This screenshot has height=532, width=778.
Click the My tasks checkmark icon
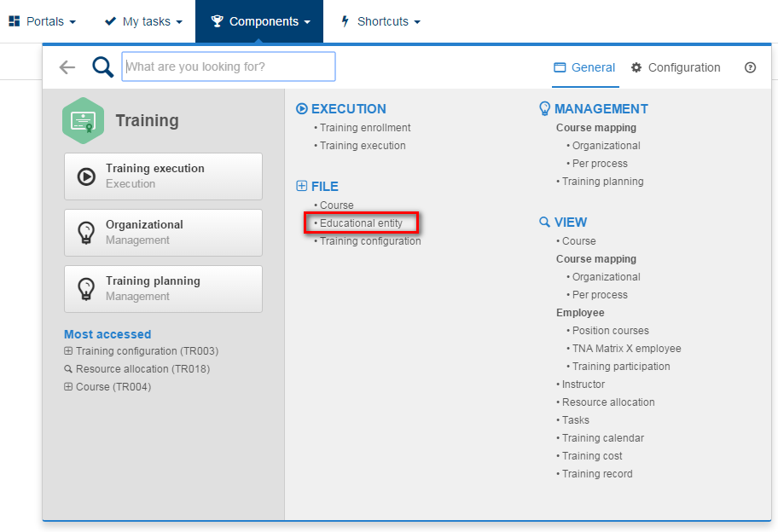111,21
